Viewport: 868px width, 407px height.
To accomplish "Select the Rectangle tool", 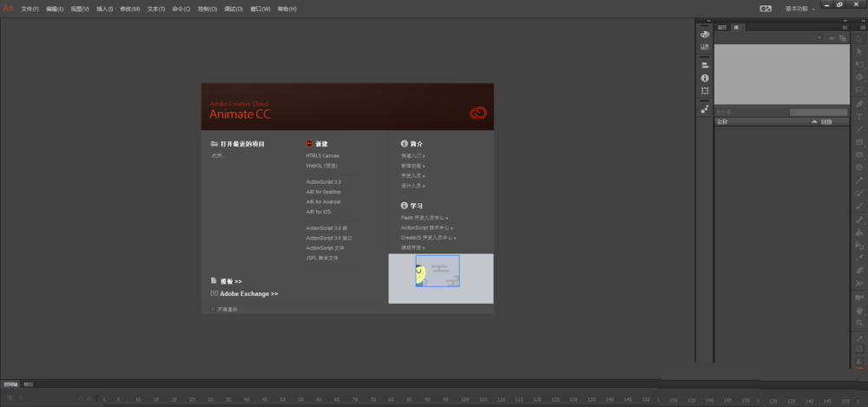I will 859,142.
